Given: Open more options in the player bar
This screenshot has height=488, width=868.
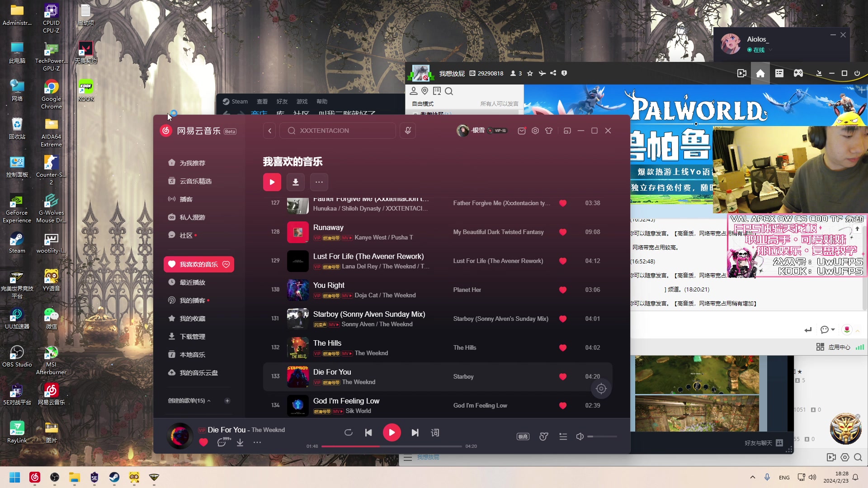Looking at the screenshot, I should (x=257, y=443).
